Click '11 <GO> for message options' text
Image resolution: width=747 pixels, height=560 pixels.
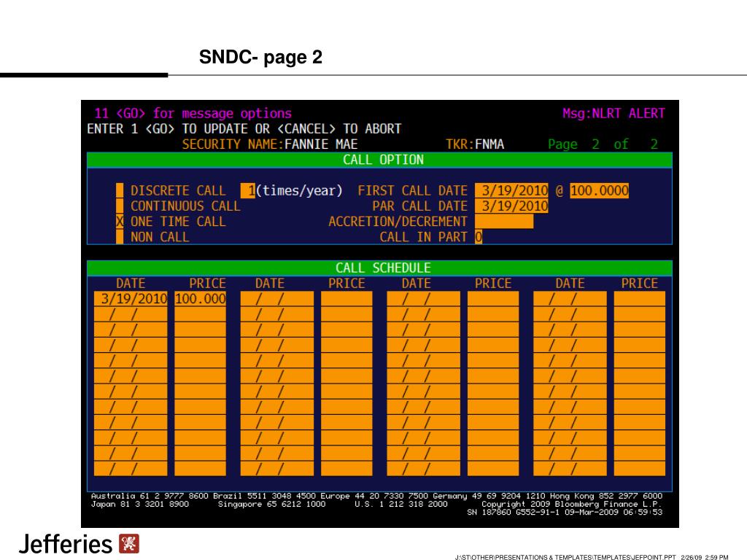[x=193, y=113]
